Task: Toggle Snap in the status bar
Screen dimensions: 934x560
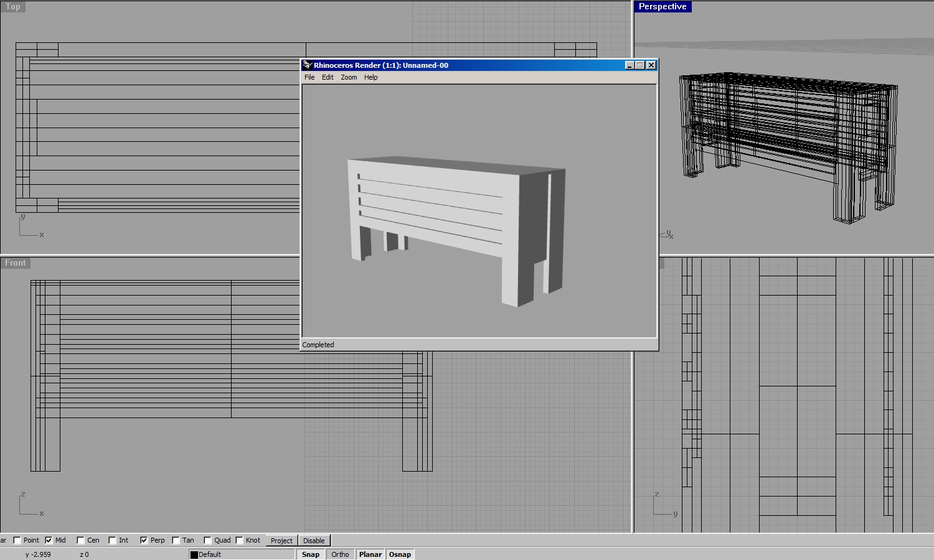Action: [x=311, y=554]
